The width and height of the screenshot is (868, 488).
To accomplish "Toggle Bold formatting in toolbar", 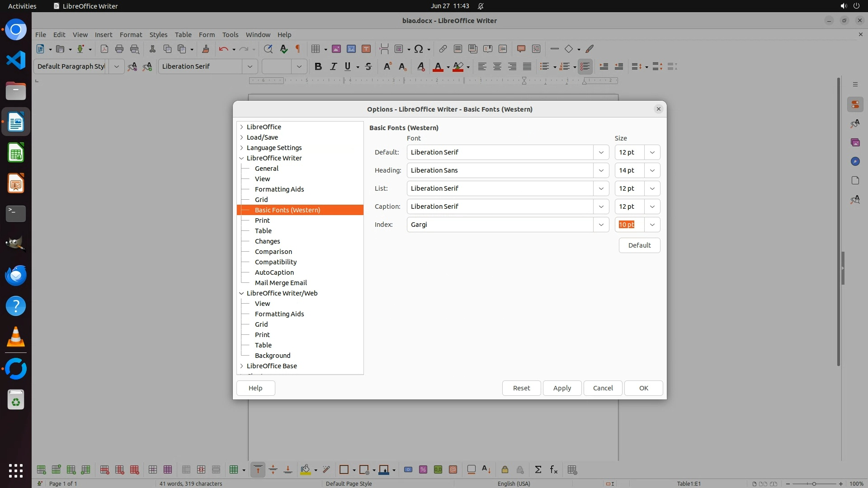I will click(318, 66).
